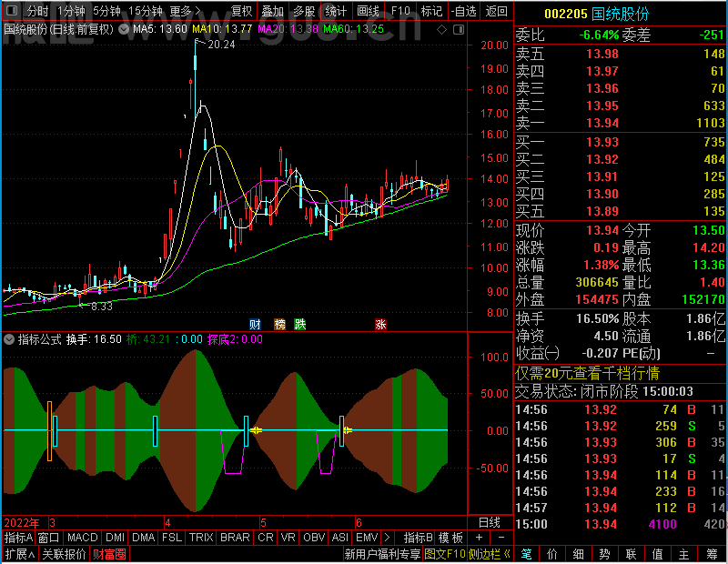Click the yellow star marker near month 5

(256, 430)
